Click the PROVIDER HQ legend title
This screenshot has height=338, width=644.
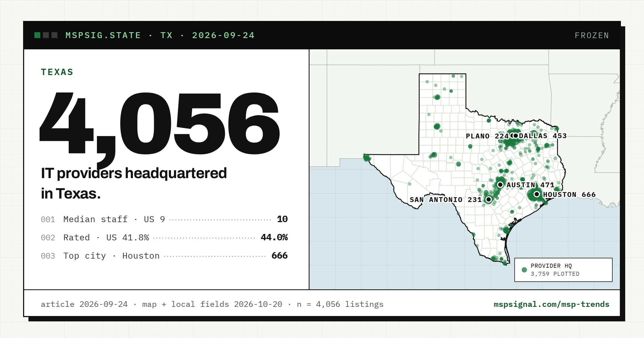coord(551,266)
